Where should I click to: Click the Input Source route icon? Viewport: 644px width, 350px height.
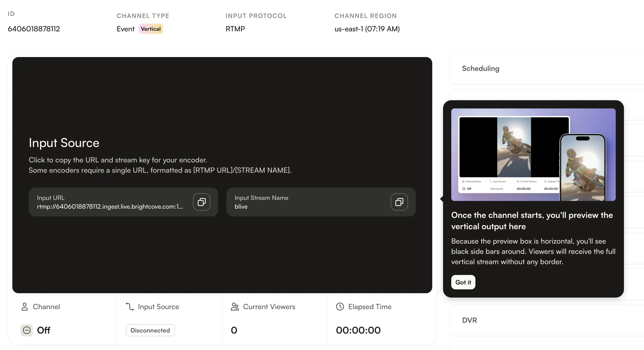tap(130, 307)
